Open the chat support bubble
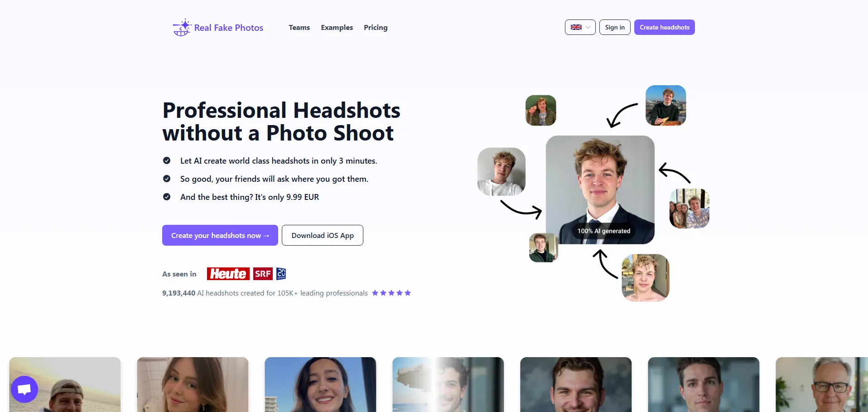This screenshot has width=868, height=412. [24, 389]
